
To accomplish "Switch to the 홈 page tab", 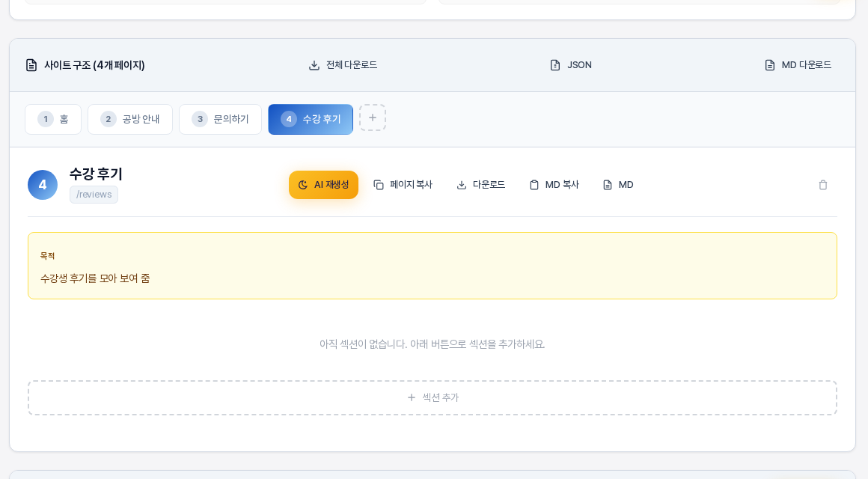I will (x=53, y=119).
